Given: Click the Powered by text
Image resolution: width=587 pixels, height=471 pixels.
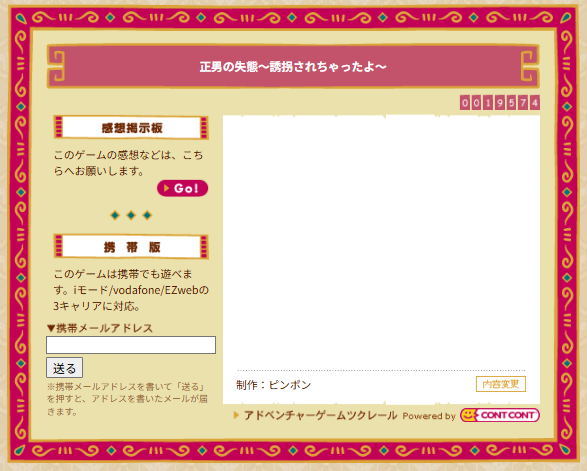Looking at the screenshot, I should pyautogui.click(x=429, y=416).
